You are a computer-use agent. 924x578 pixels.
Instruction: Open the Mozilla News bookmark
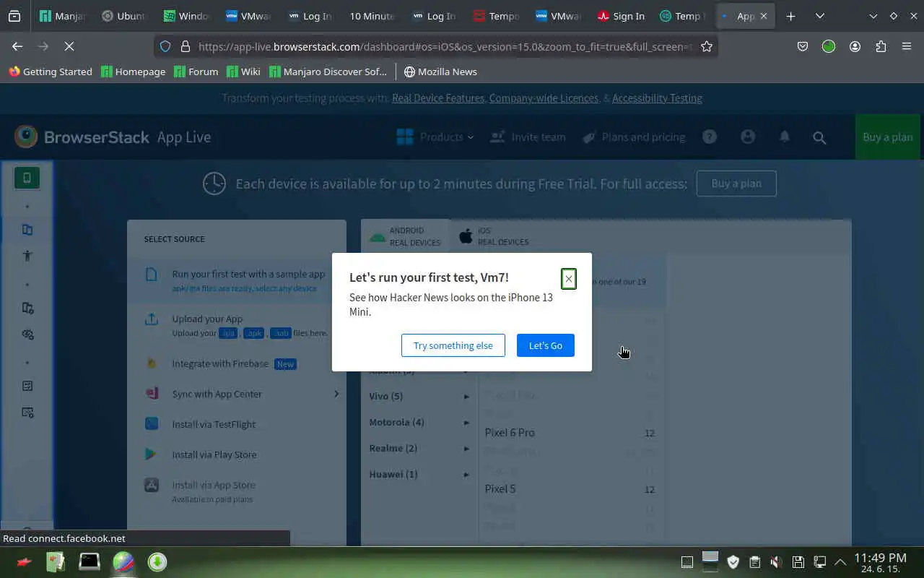click(440, 72)
